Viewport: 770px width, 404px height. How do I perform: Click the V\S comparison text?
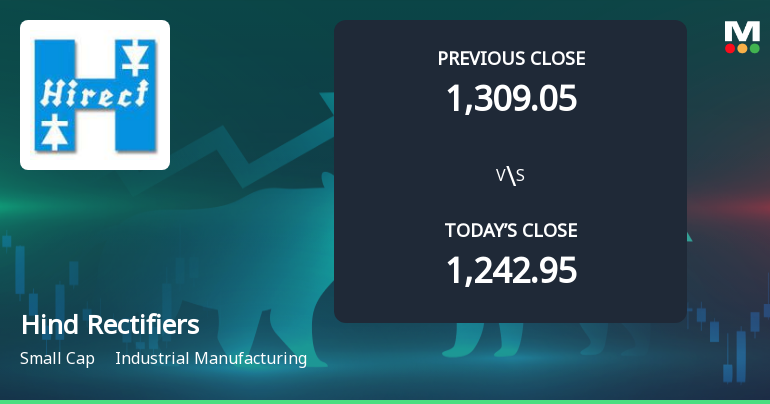click(x=510, y=176)
